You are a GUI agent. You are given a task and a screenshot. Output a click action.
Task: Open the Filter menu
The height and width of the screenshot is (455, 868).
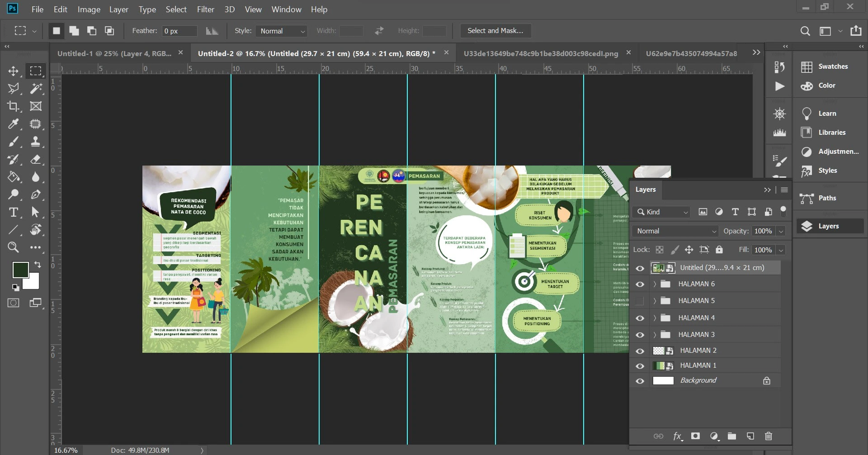click(205, 9)
